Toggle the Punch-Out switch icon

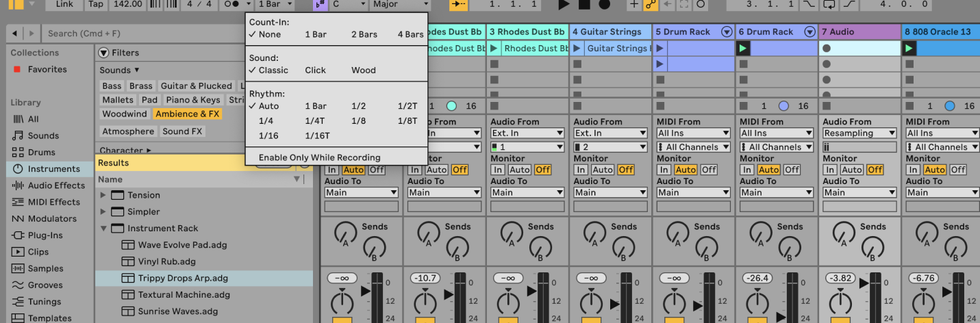[x=849, y=4]
